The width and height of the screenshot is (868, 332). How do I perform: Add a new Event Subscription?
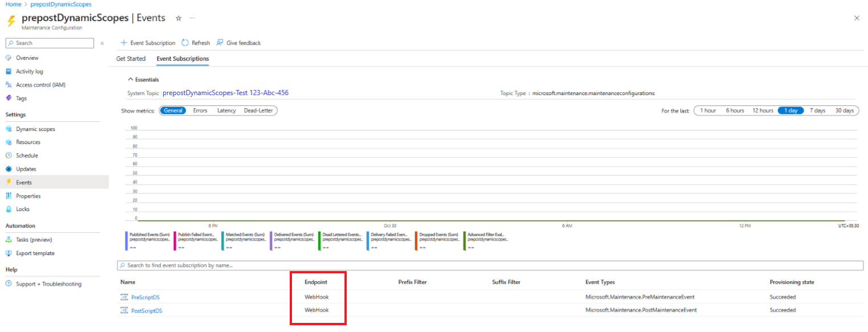148,43
